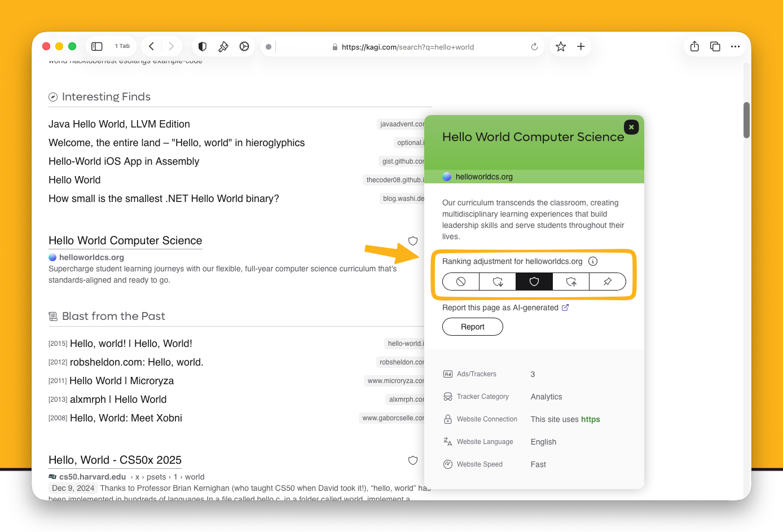The image size is (783, 532).
Task: Click the reload page icon
Action: point(534,47)
